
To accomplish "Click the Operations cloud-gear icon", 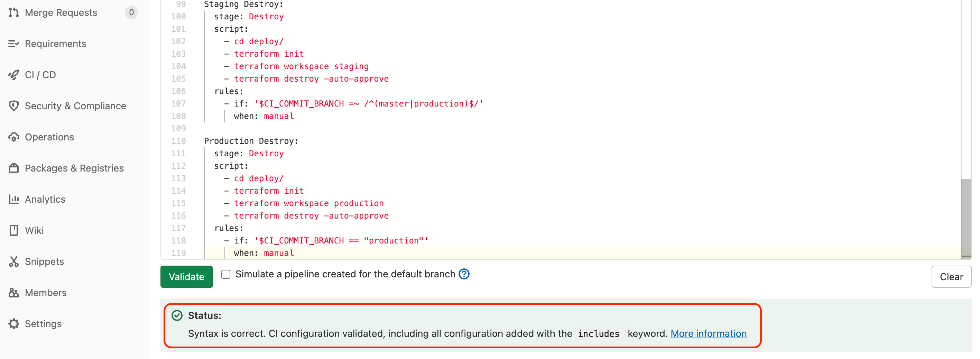I will tap(14, 137).
